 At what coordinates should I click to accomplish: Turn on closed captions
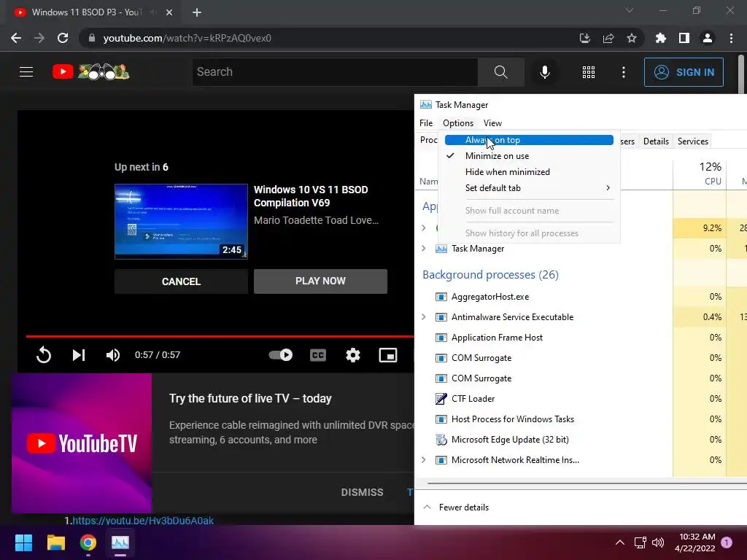click(318, 355)
